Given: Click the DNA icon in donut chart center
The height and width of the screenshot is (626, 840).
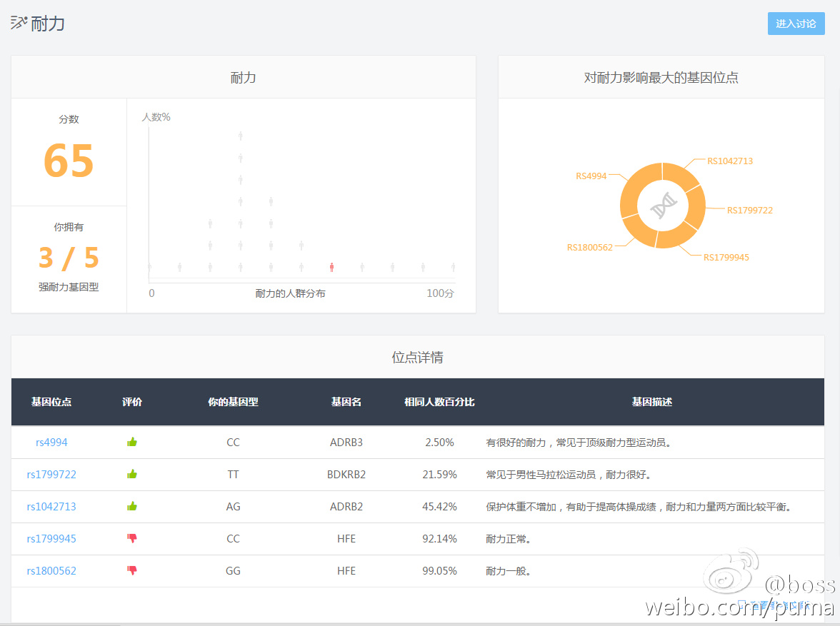Looking at the screenshot, I should click(663, 206).
